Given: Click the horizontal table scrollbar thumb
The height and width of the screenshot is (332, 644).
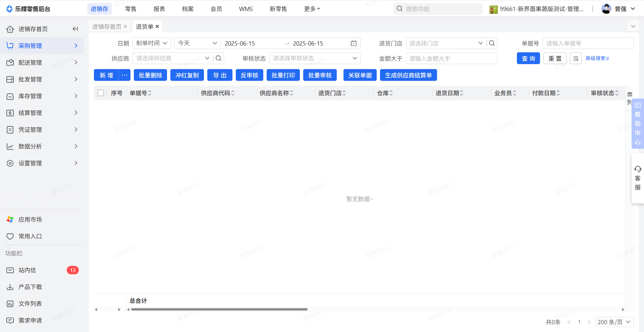Looking at the screenshot, I should (x=219, y=309).
